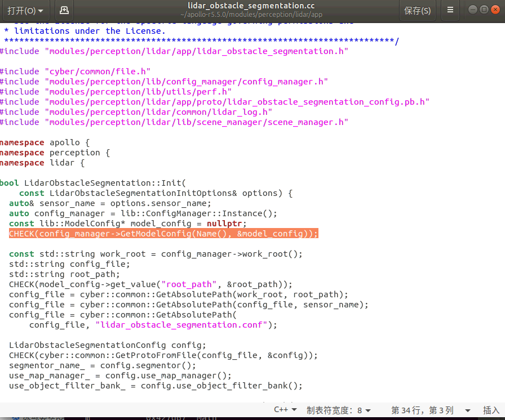The image size is (505, 420).
Task: Save the file using the 保存(S) button
Action: pyautogui.click(x=418, y=10)
